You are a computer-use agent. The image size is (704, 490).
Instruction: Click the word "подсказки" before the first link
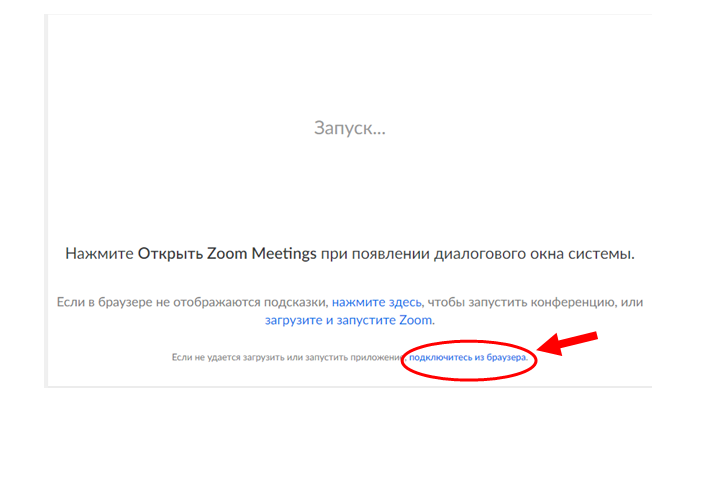(x=296, y=301)
